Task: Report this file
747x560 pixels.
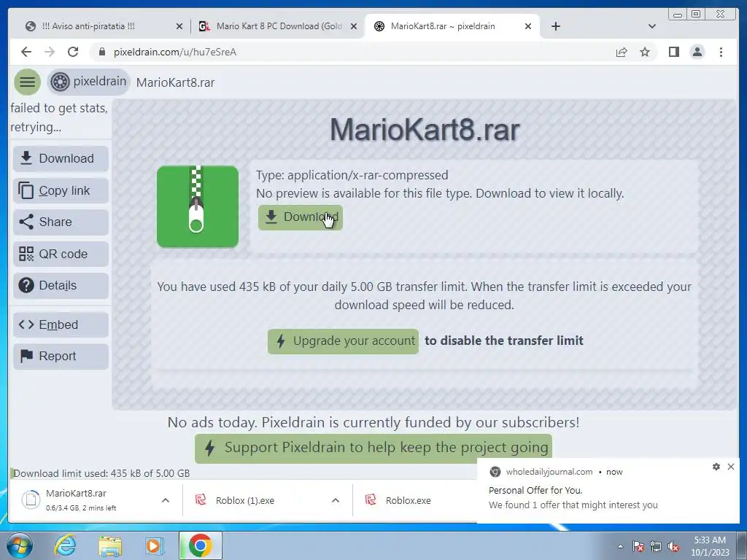Action: coord(61,356)
